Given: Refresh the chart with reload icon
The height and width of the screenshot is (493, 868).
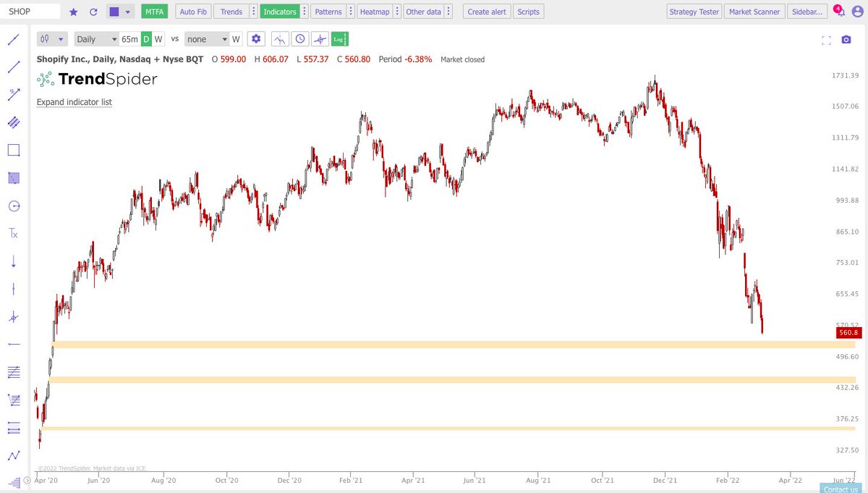Looking at the screenshot, I should (93, 12).
